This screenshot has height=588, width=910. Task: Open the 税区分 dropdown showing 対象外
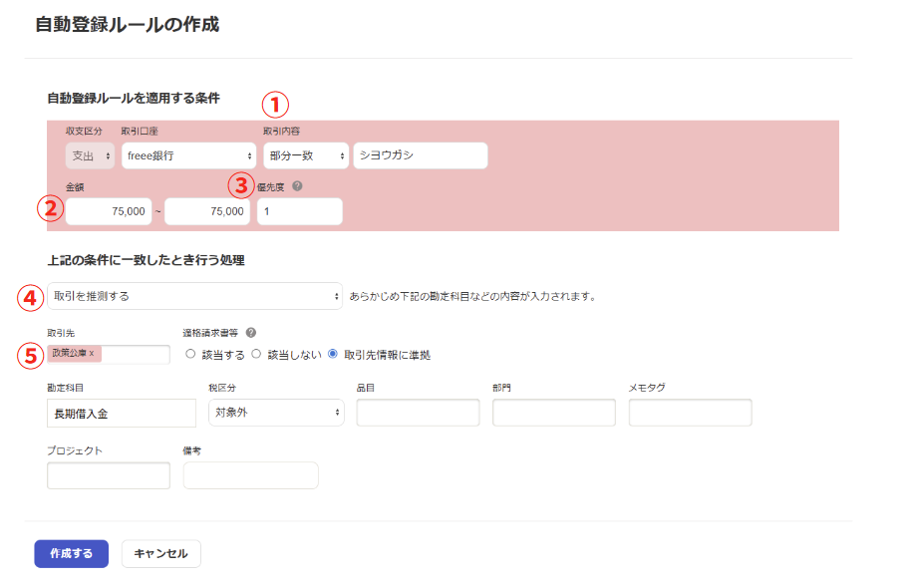coord(276,413)
